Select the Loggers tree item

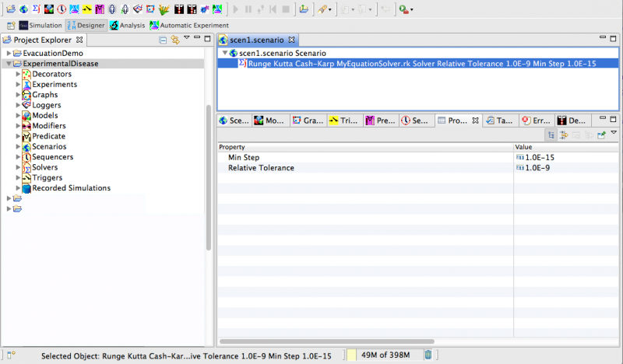point(47,105)
